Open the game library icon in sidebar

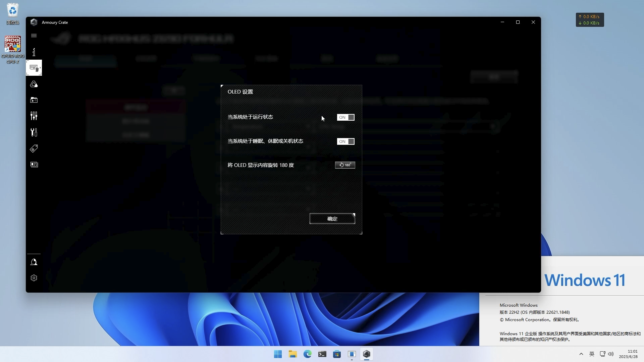coord(34,100)
